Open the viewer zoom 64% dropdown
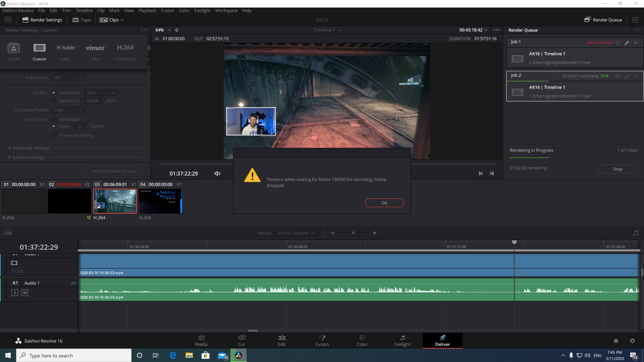This screenshot has height=362, width=644. (163, 30)
